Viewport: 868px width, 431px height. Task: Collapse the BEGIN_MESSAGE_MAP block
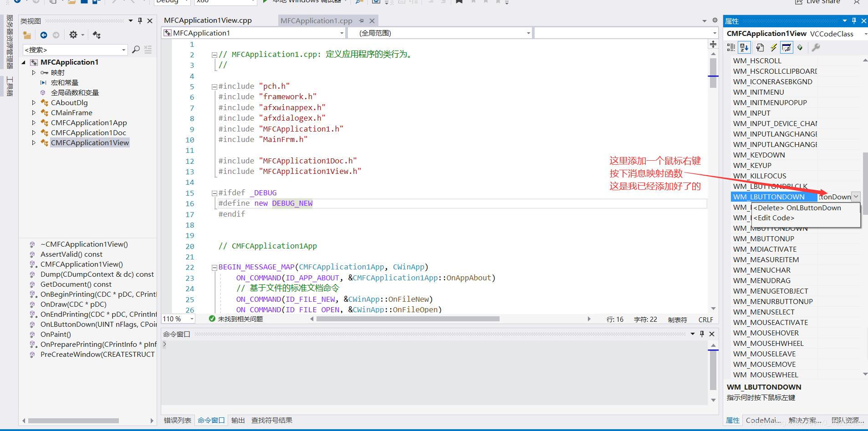(x=214, y=268)
